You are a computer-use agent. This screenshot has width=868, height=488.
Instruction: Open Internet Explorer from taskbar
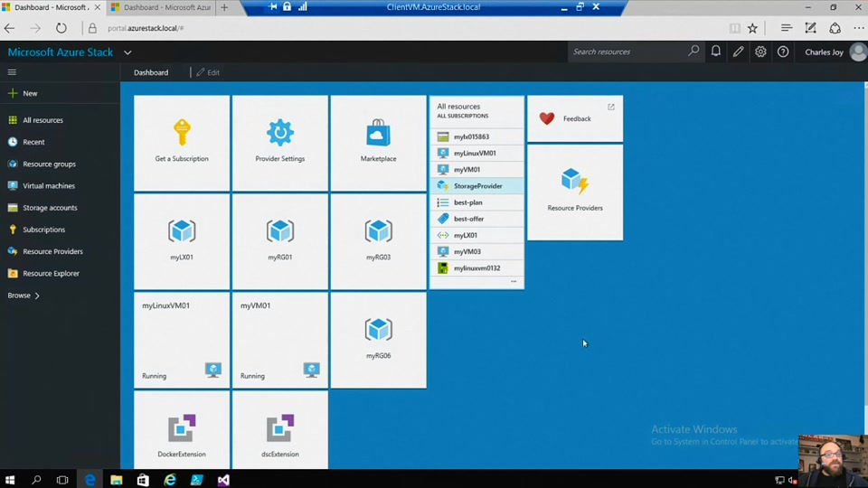click(169, 480)
